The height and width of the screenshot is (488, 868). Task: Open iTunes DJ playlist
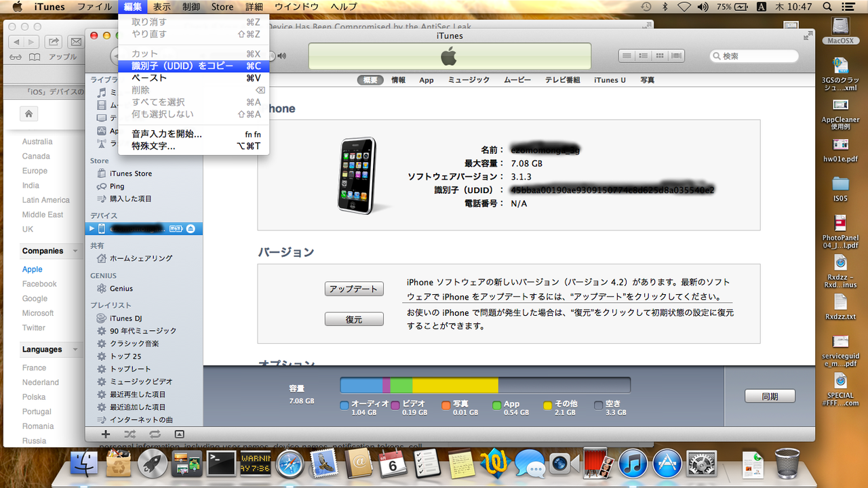tap(125, 318)
